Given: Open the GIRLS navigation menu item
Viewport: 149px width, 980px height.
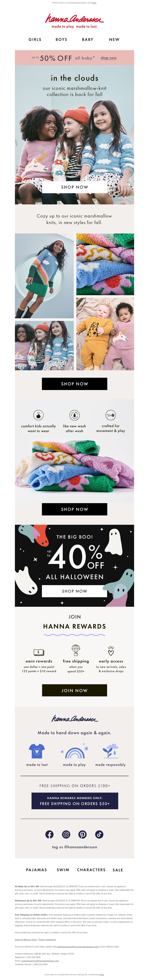Looking at the screenshot, I should pos(35,39).
